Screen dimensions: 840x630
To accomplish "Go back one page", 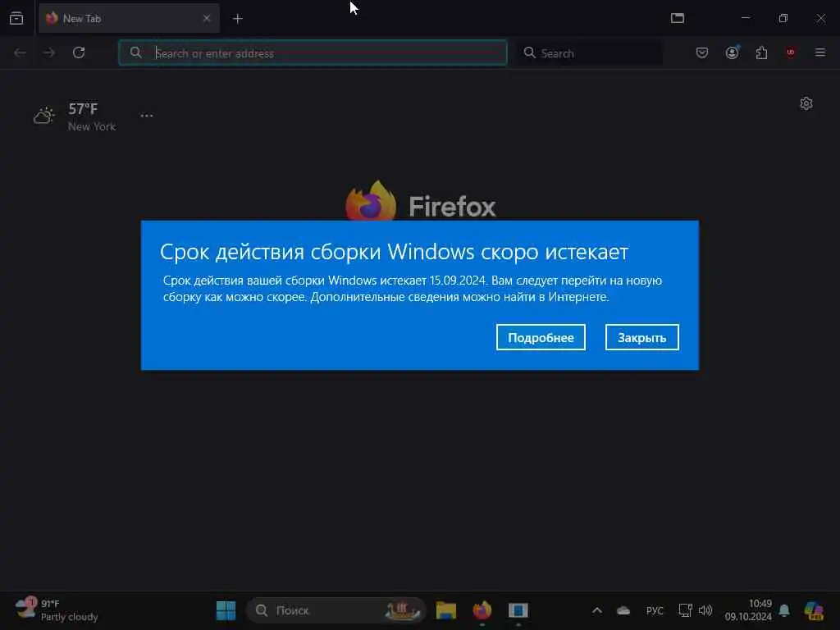I will point(20,52).
